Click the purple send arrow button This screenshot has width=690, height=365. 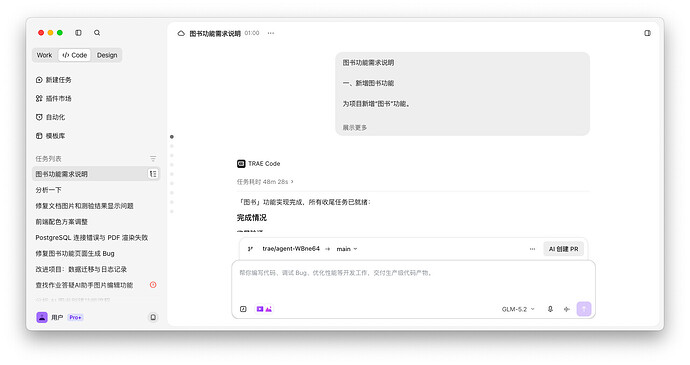point(584,309)
